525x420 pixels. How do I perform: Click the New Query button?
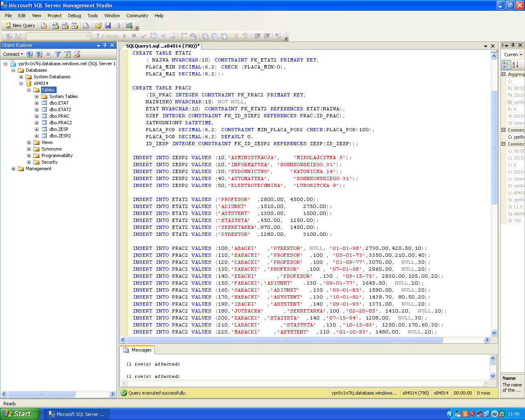point(20,25)
